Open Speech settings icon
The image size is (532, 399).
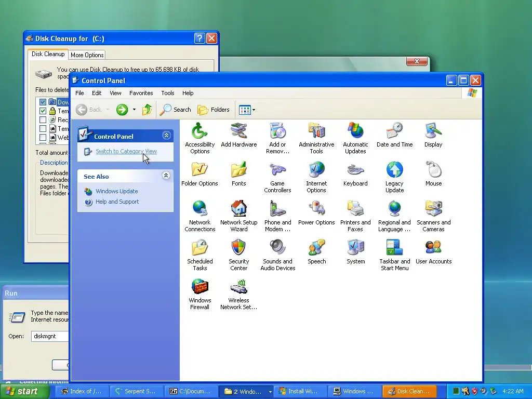click(x=316, y=252)
